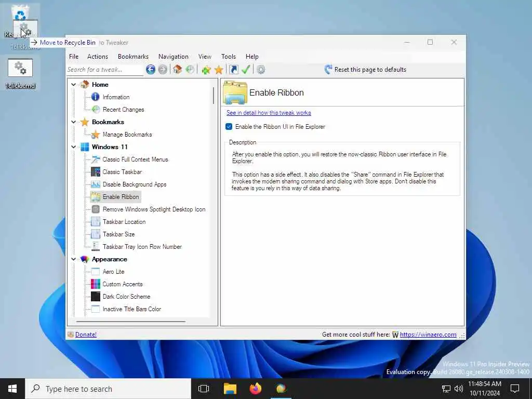Collapse the Home tree section
Viewport: 532px width, 399px height.
[x=74, y=85]
